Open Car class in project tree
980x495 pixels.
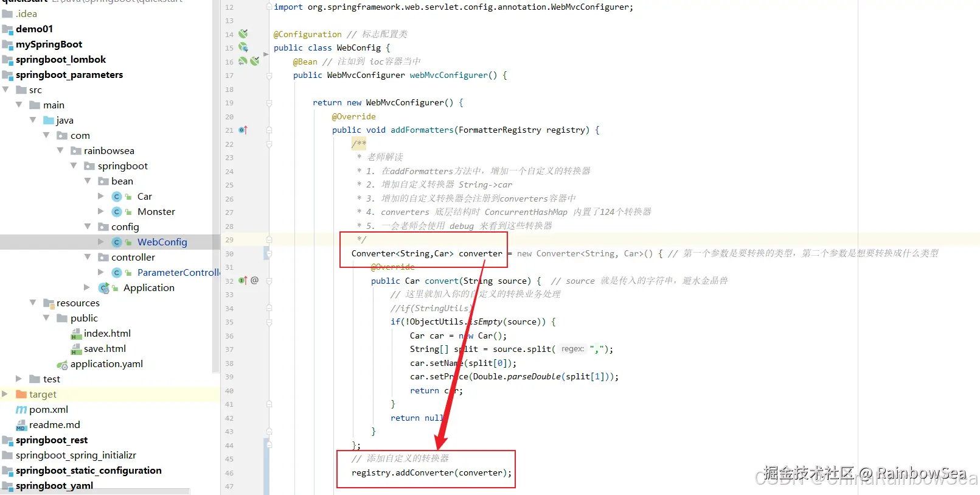[x=145, y=196]
